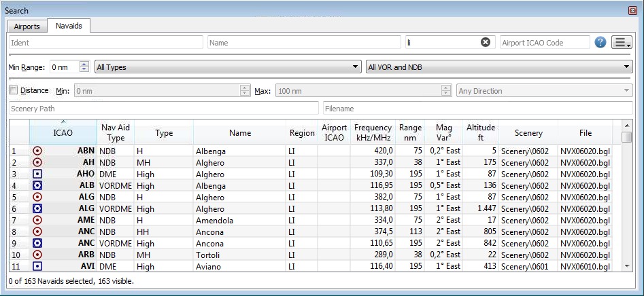Click the altitude cell 1.447
The width and height of the screenshot is (644, 296).
click(481, 208)
